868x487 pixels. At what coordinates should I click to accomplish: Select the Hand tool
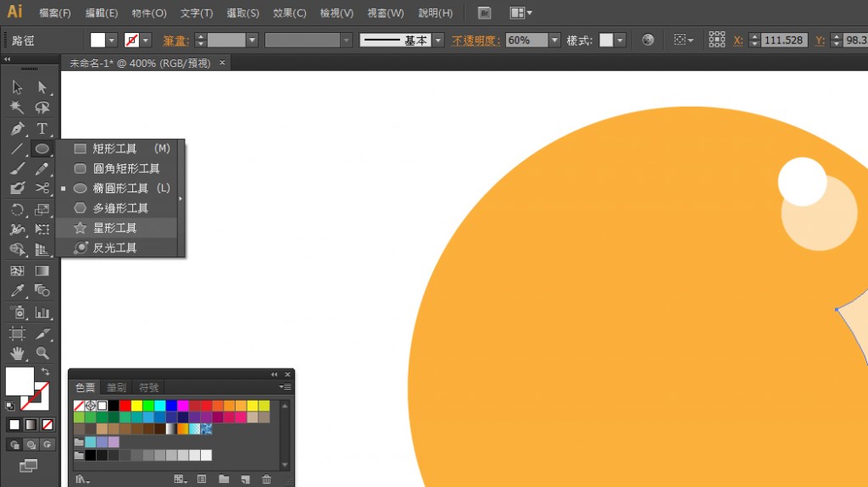pos(17,353)
